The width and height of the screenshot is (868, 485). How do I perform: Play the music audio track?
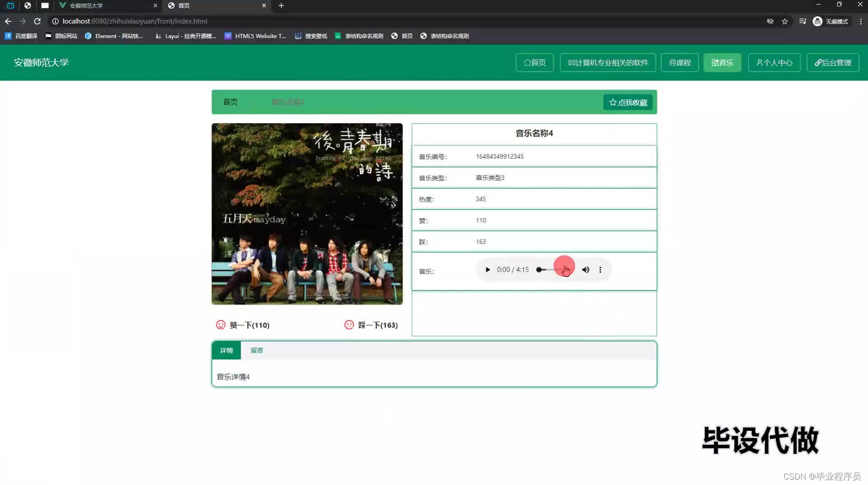tap(487, 270)
